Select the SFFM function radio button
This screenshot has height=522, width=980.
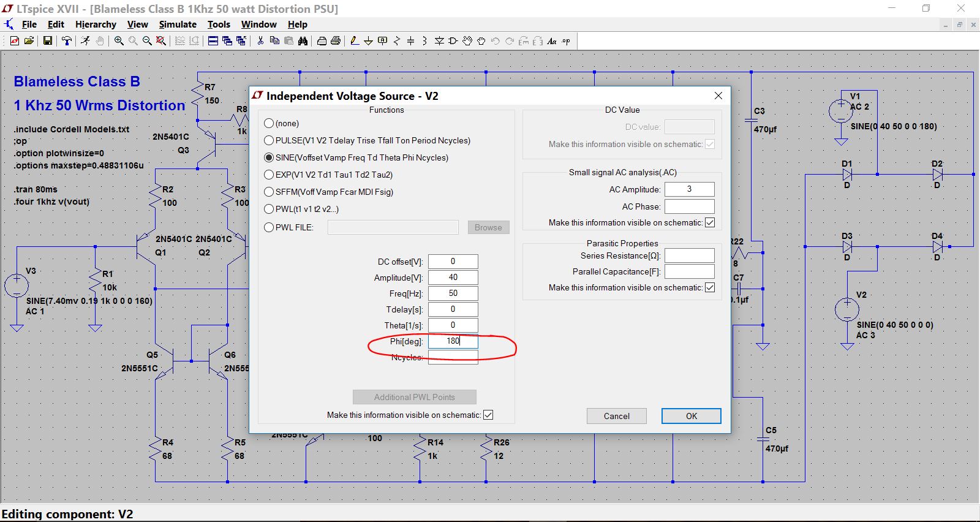point(269,192)
